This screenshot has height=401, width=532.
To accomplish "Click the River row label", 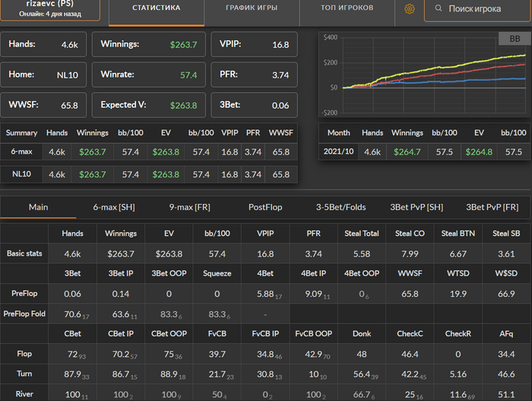I will pyautogui.click(x=24, y=394).
